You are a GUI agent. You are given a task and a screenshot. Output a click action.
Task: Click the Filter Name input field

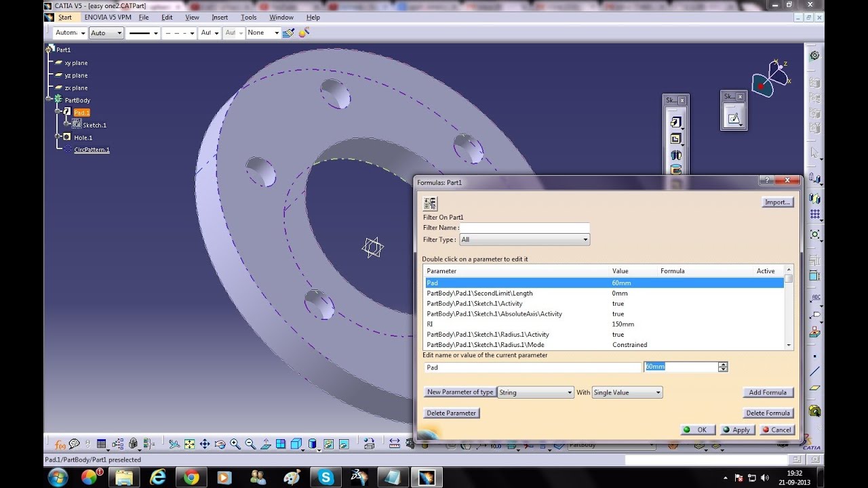(x=525, y=228)
